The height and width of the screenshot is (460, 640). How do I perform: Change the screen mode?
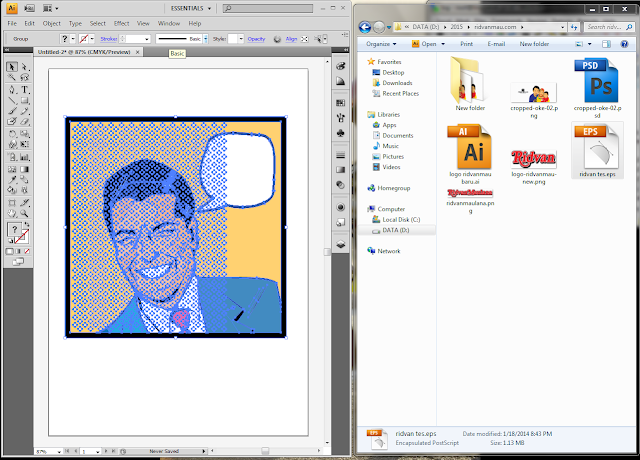point(18,262)
